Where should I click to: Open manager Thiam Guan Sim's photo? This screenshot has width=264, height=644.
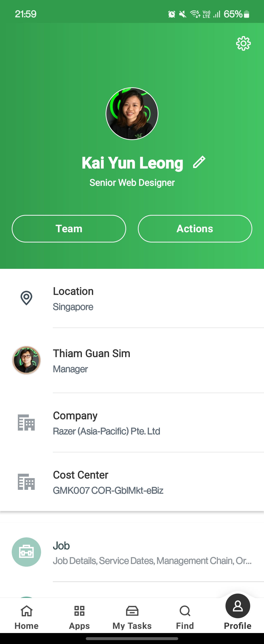[x=26, y=360]
